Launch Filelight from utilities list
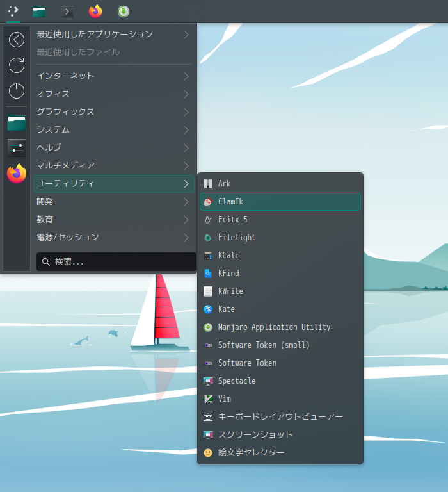The image size is (448, 492). (x=280, y=238)
